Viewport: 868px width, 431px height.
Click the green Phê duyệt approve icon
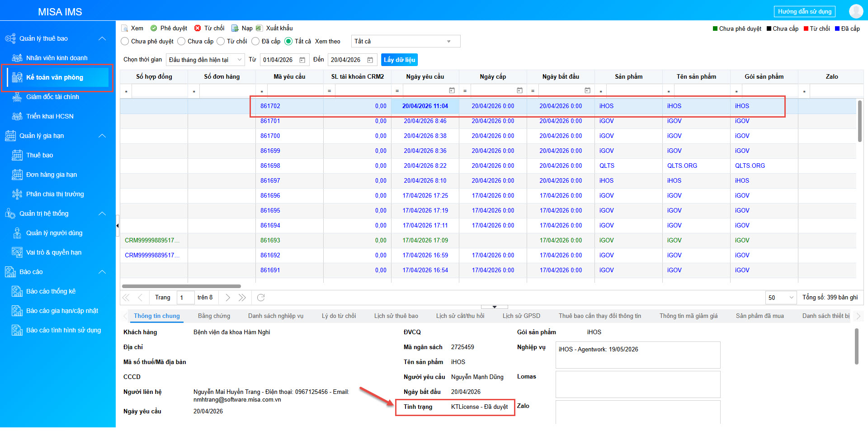[x=154, y=28]
